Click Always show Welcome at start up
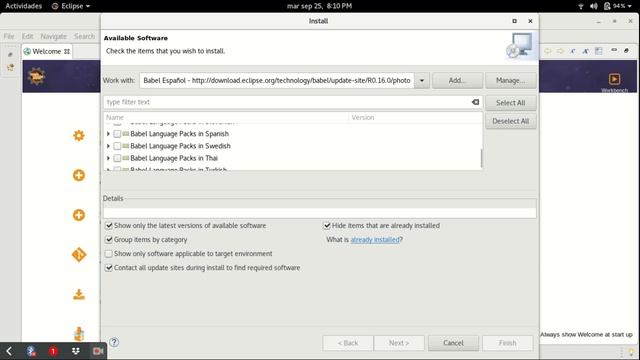This screenshot has height=360, width=640. [586, 334]
